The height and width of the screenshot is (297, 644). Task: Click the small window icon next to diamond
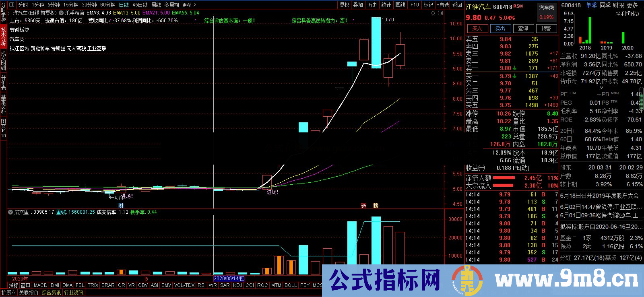point(440,13)
